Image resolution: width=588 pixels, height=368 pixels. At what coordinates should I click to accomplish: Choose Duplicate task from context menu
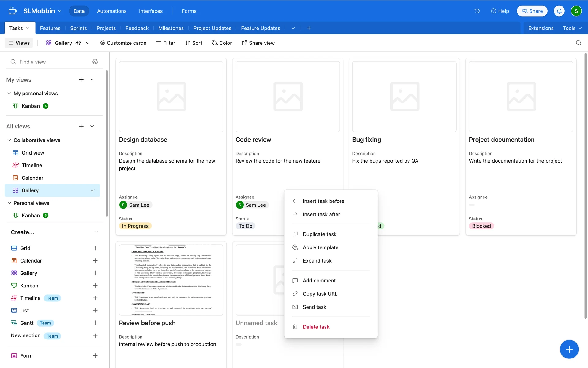(x=319, y=234)
